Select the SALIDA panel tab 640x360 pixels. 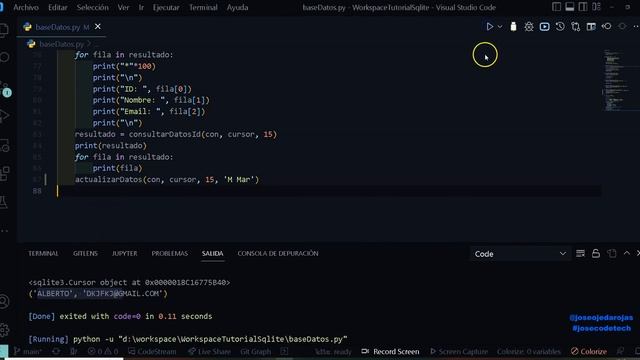click(213, 253)
